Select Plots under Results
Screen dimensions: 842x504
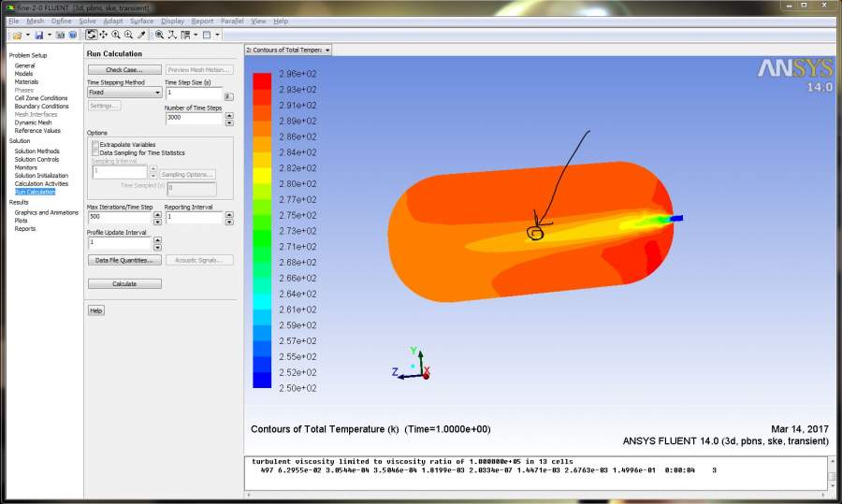21,221
